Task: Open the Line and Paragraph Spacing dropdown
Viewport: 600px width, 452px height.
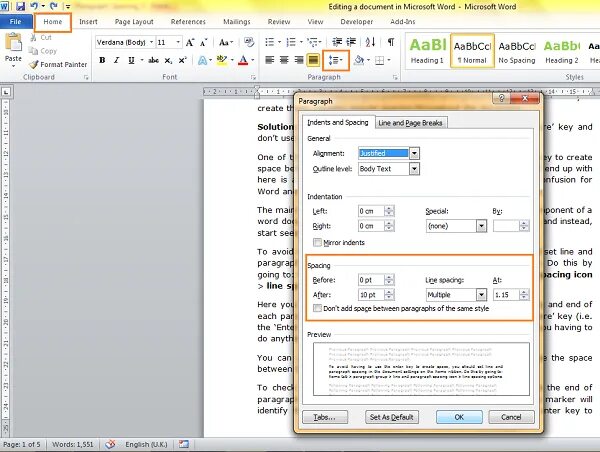Action: pyautogui.click(x=336, y=60)
